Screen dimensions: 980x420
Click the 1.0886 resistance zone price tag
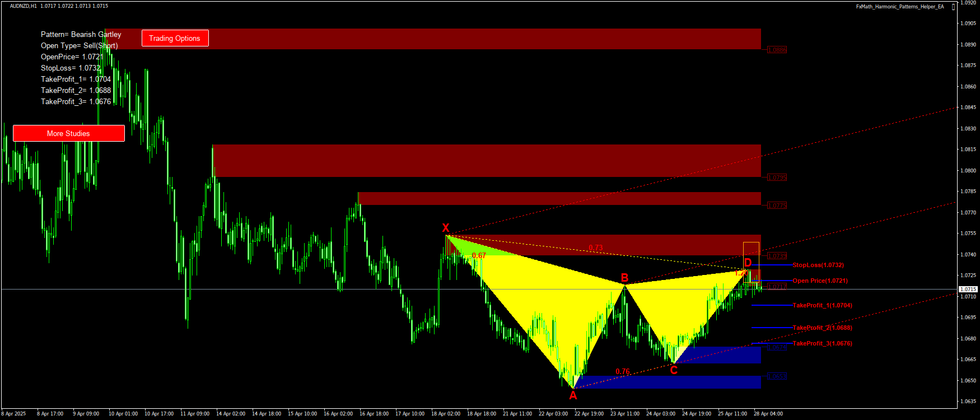coord(777,50)
